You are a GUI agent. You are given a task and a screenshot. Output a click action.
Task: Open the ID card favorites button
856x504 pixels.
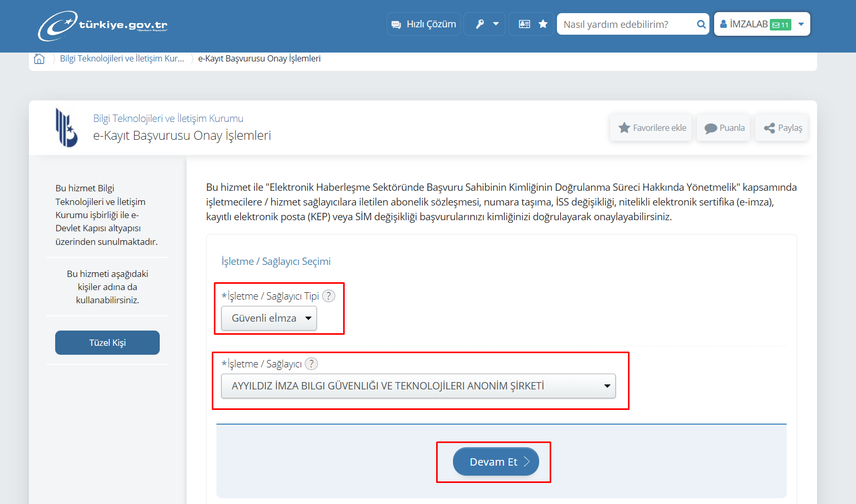click(x=531, y=24)
